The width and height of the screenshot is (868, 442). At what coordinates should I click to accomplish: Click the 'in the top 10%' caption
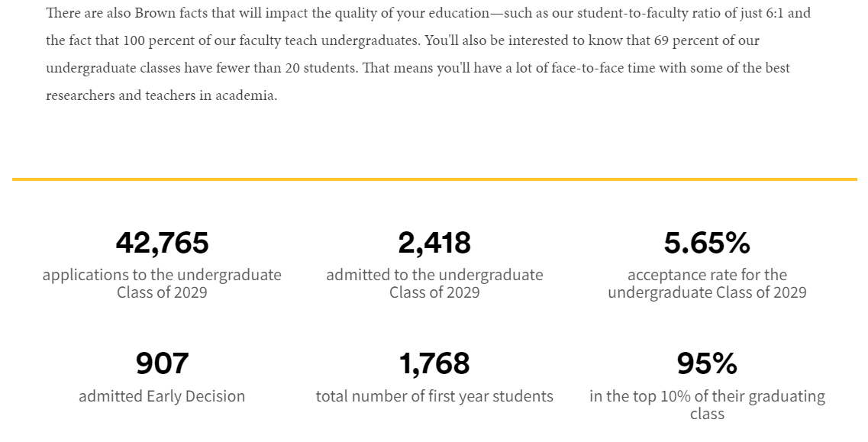pos(707,405)
